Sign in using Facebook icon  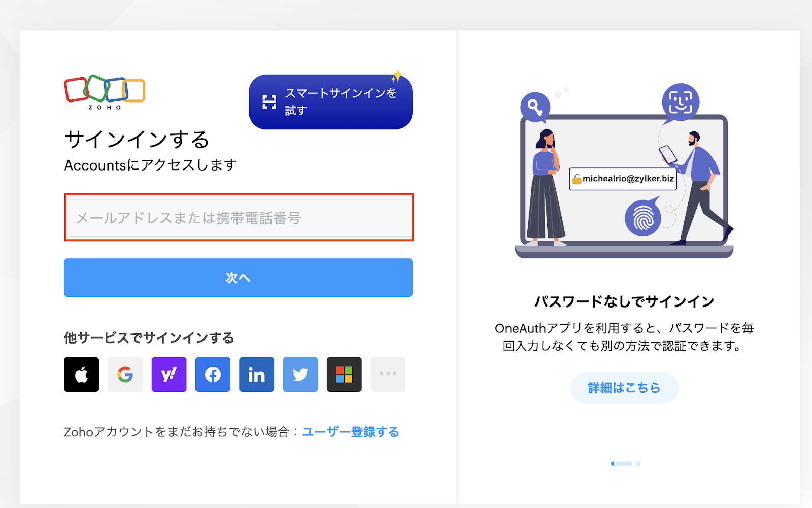213,375
